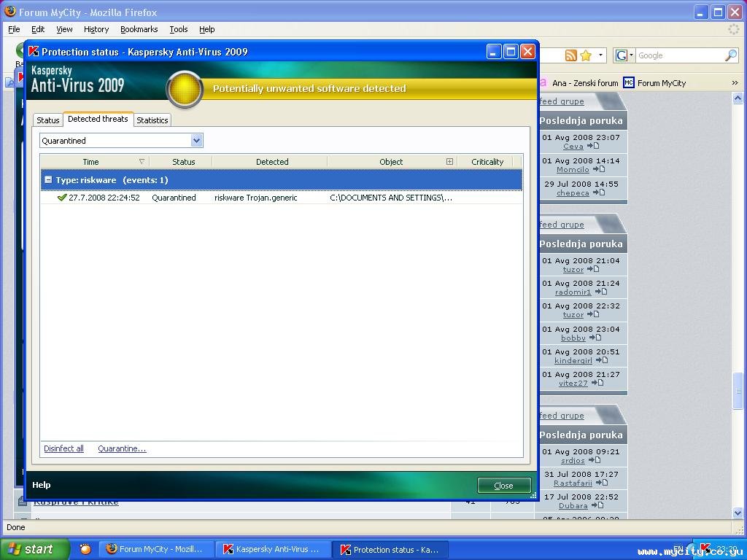Sort by Time column header

[x=90, y=162]
